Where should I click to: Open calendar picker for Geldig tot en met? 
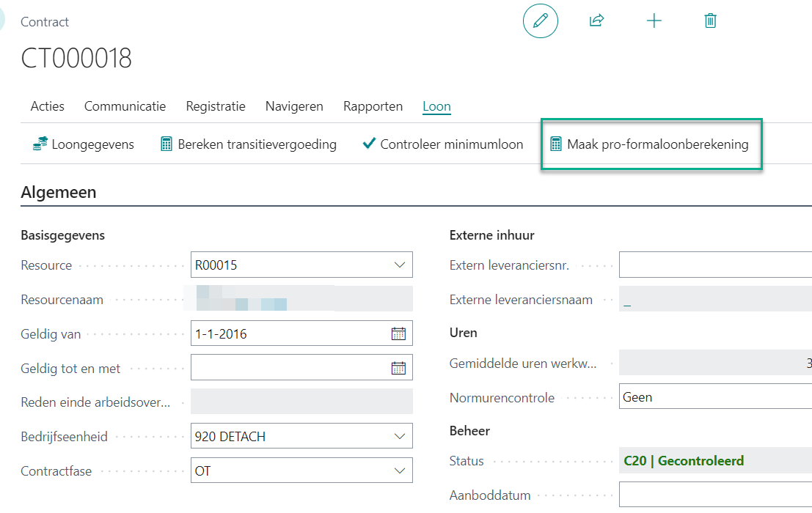(398, 368)
